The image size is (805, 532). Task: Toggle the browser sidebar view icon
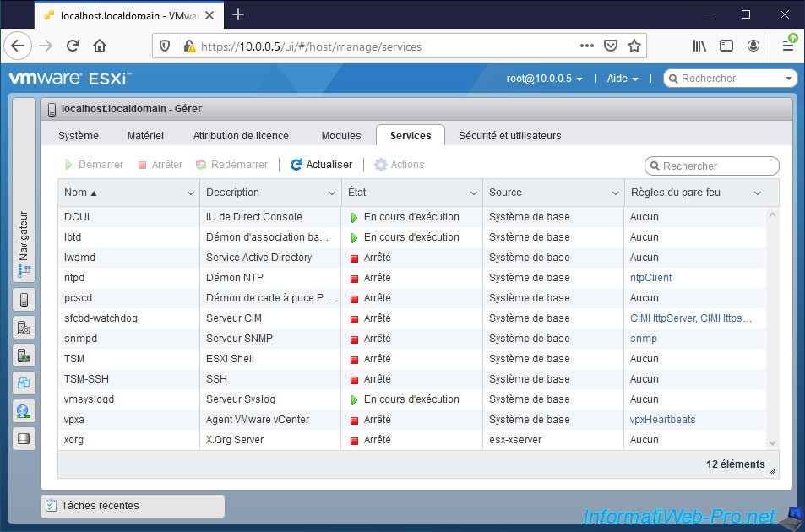[726, 46]
